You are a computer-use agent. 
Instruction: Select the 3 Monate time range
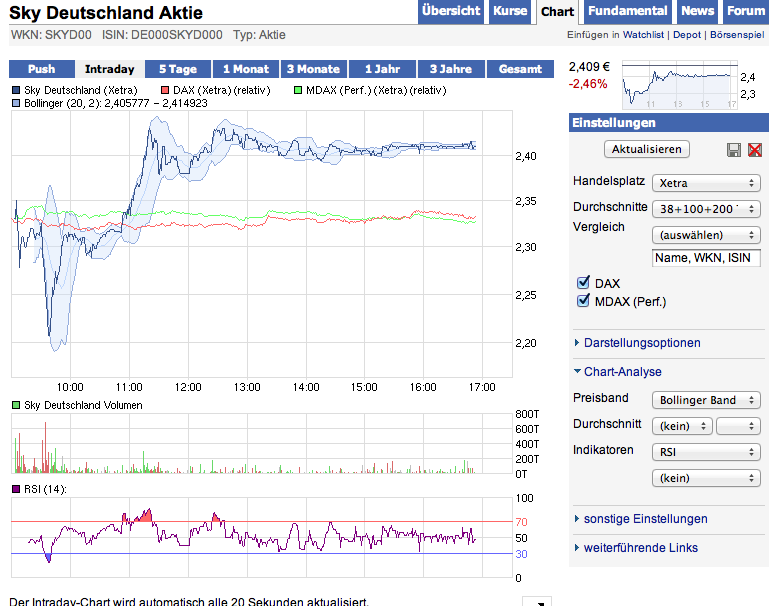click(x=314, y=69)
